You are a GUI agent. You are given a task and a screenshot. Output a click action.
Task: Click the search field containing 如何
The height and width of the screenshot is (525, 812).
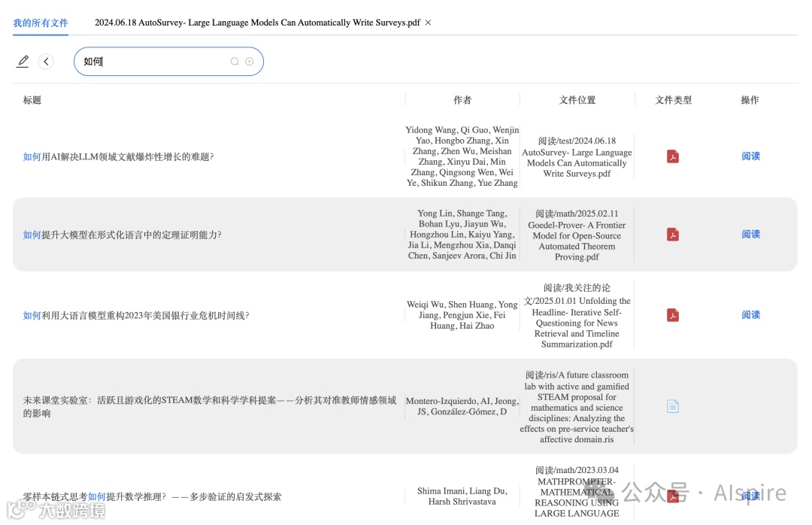pyautogui.click(x=168, y=62)
